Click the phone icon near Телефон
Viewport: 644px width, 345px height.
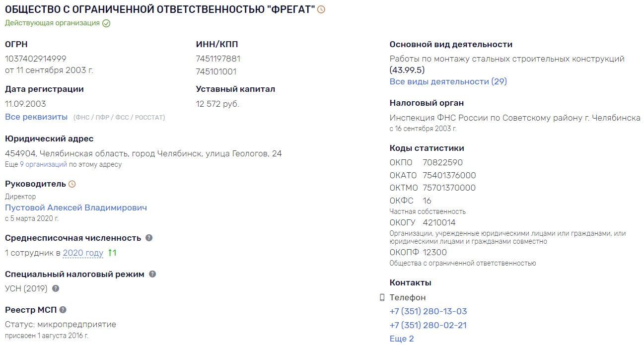[x=382, y=298]
